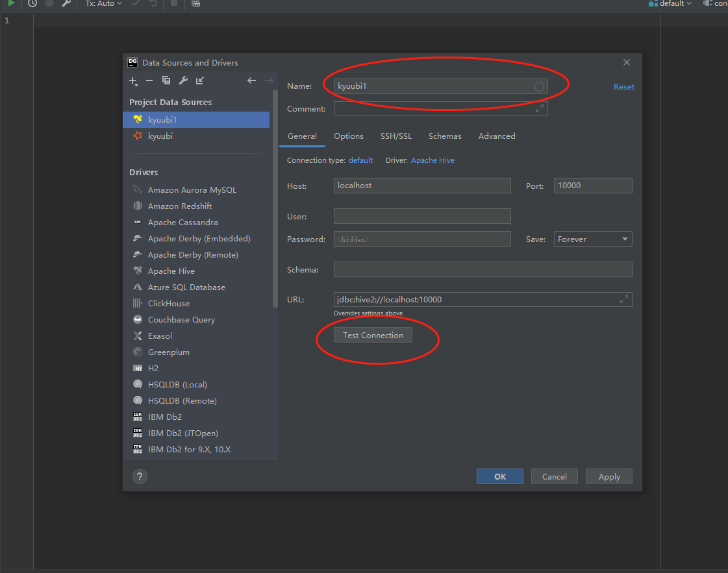This screenshot has width=728, height=573.
Task: Open driver settings wrench icon in dialog
Action: click(183, 80)
